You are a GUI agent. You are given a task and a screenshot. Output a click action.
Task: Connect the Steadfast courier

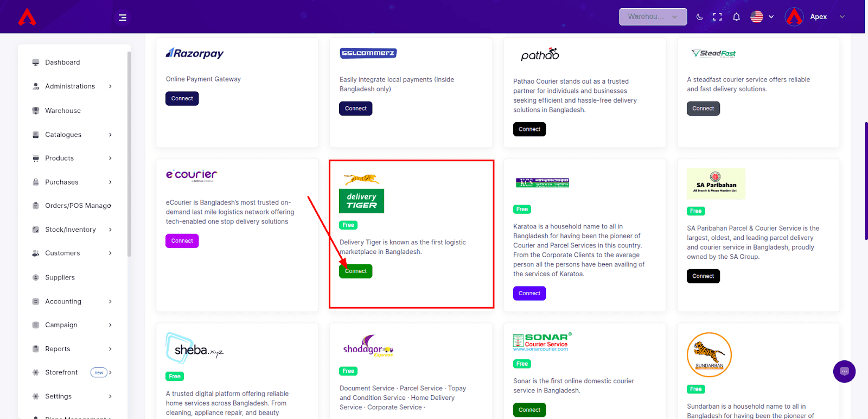pyautogui.click(x=703, y=109)
